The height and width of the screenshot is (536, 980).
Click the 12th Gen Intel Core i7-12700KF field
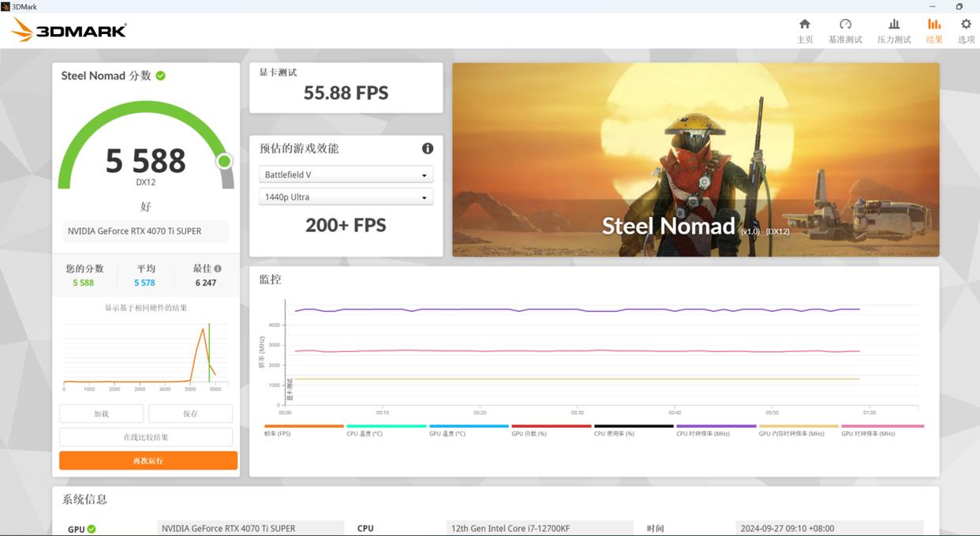[540, 529]
